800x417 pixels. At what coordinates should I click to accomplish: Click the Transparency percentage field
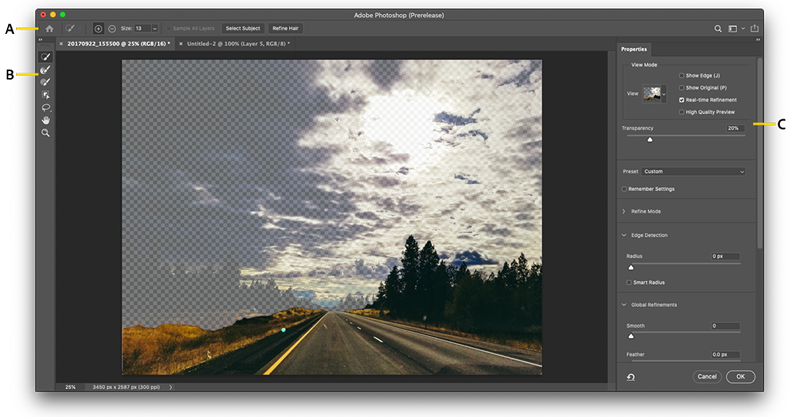tap(736, 128)
